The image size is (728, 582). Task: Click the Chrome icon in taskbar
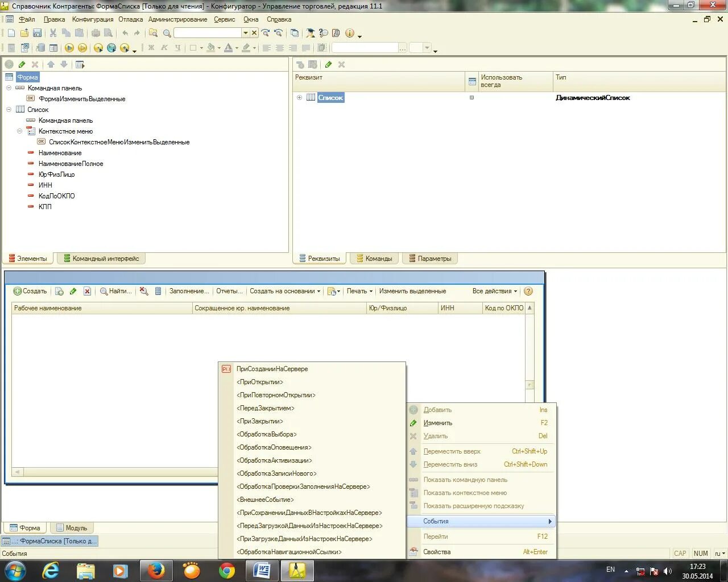click(x=227, y=570)
